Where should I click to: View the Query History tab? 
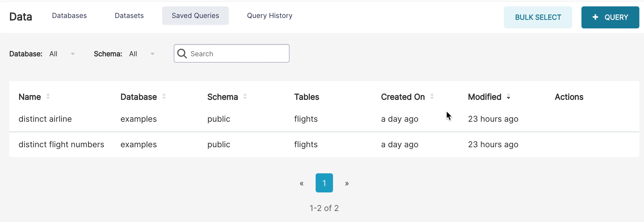(x=270, y=16)
